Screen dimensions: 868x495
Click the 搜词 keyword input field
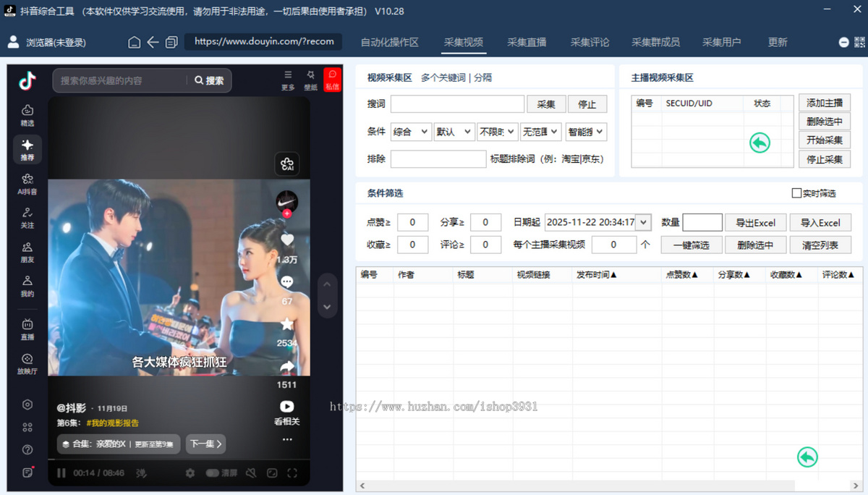point(457,104)
